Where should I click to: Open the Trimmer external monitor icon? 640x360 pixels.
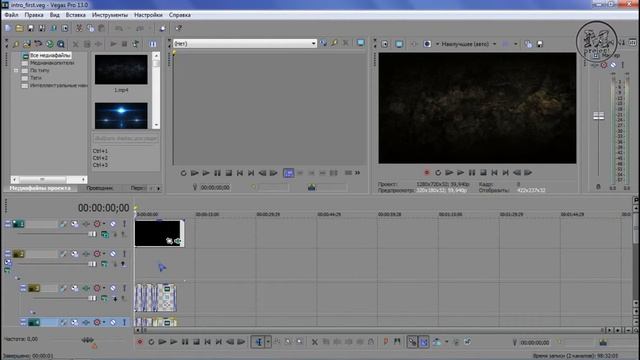coord(360,43)
